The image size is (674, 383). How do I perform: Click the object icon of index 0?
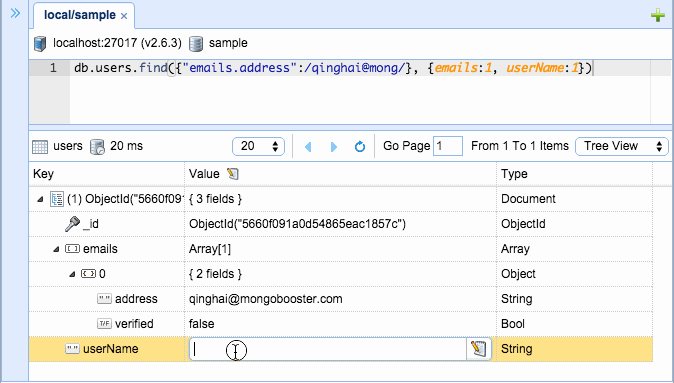point(89,274)
